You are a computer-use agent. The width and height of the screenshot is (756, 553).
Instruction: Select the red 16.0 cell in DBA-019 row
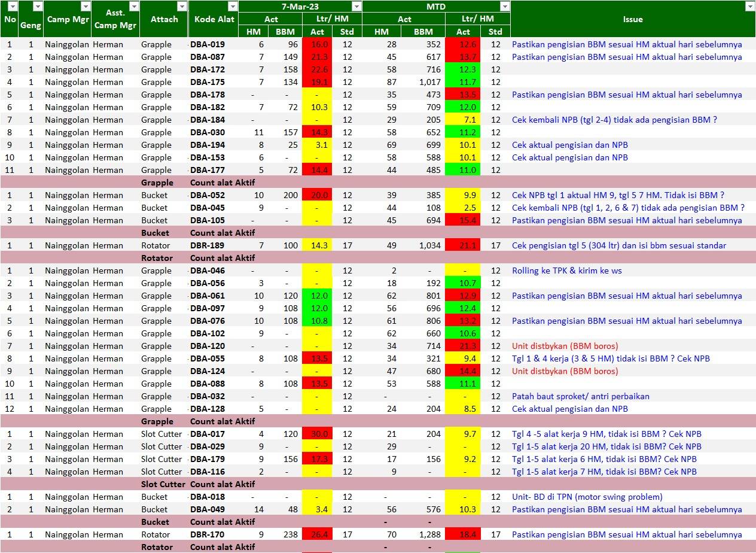[317, 44]
